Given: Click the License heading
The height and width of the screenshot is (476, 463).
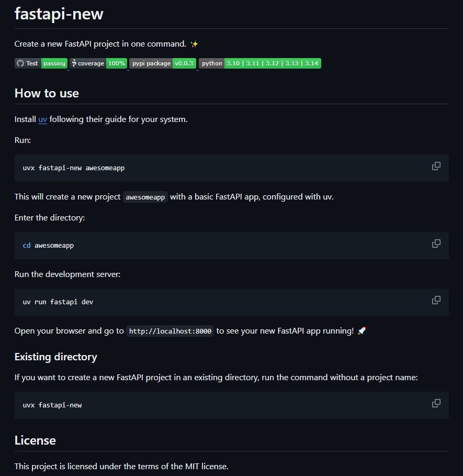Looking at the screenshot, I should (x=35, y=440).
